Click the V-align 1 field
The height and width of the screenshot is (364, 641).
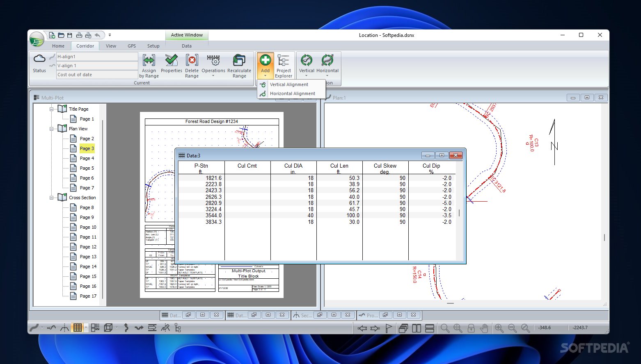[97, 66]
